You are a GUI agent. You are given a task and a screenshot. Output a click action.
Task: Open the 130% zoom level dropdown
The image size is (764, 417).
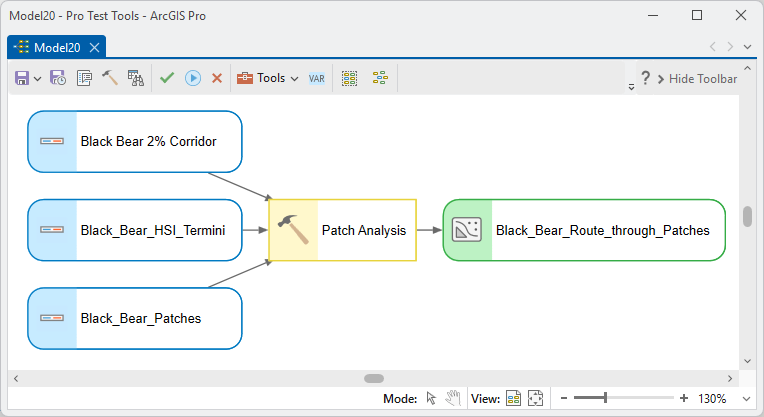746,399
